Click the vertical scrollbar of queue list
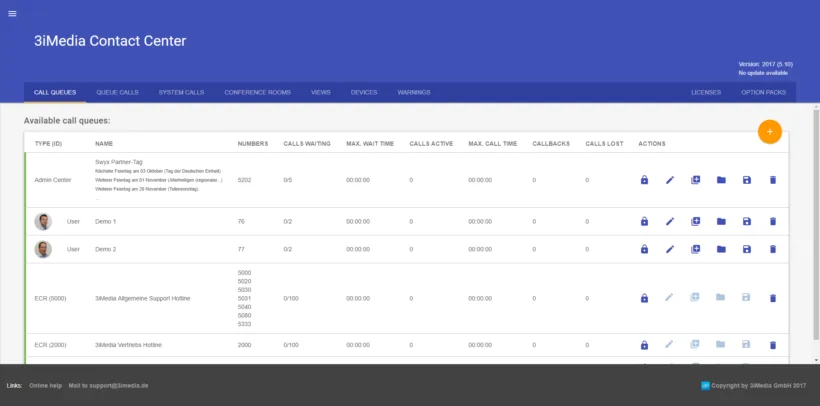The image size is (820, 406). 816,225
